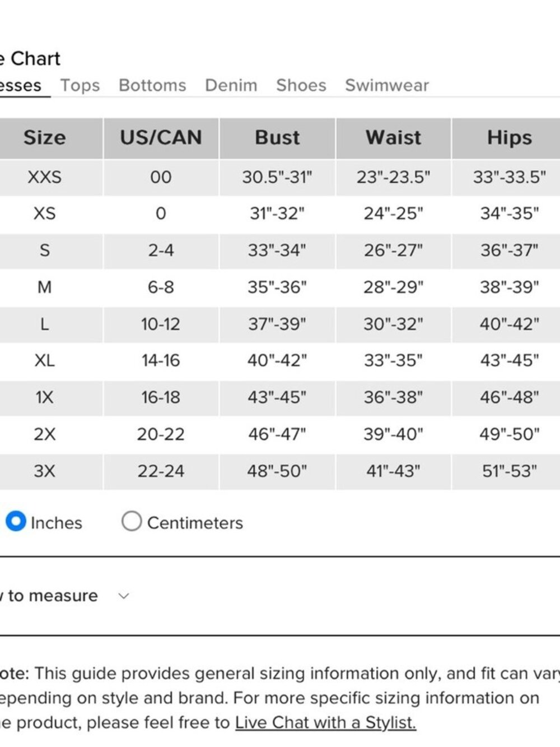Image resolution: width=560 pixels, height=747 pixels.
Task: Expand the how to measure chevron
Action: coord(124,596)
